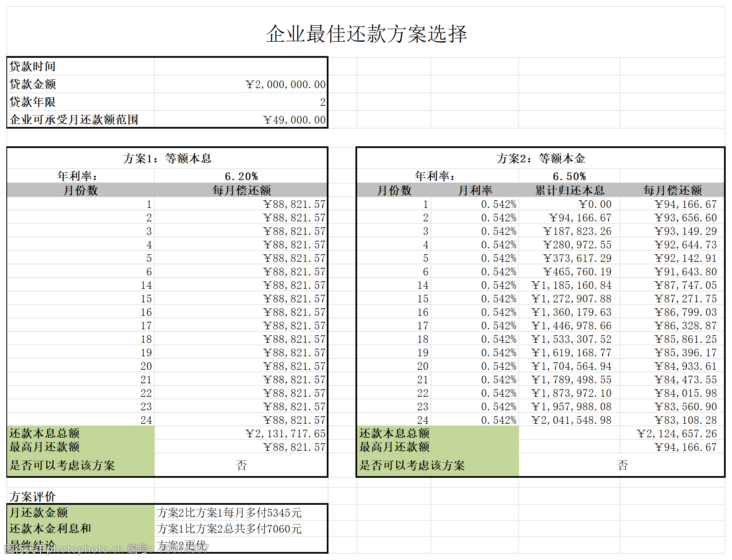Select the ￥92,644.73 cell
This screenshot has height=560, width=732.
coord(672,245)
